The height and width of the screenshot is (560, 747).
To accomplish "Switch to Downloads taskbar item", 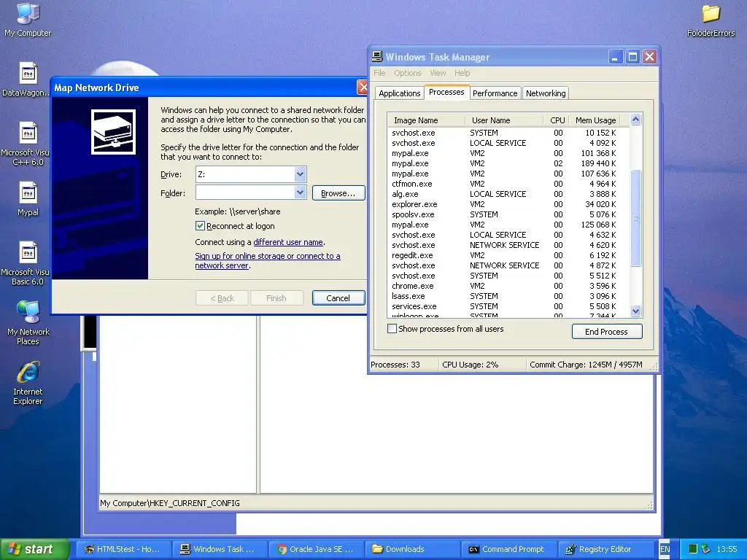I will pos(411,549).
